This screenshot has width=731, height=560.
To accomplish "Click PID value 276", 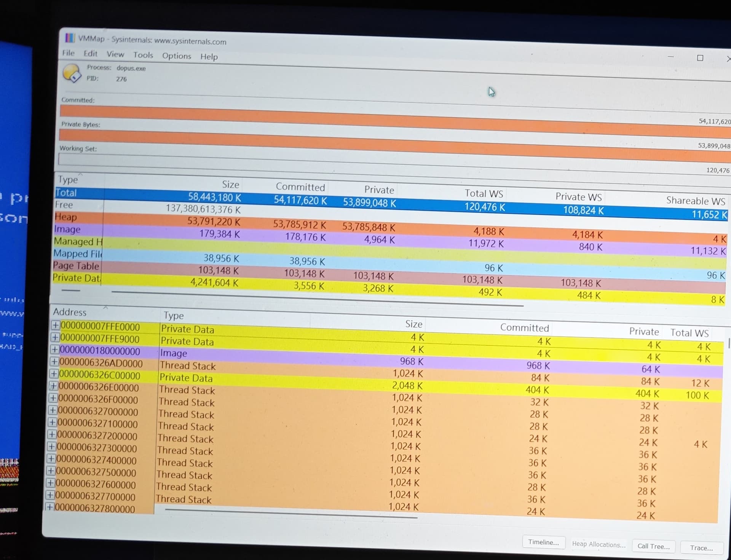I will tap(121, 79).
